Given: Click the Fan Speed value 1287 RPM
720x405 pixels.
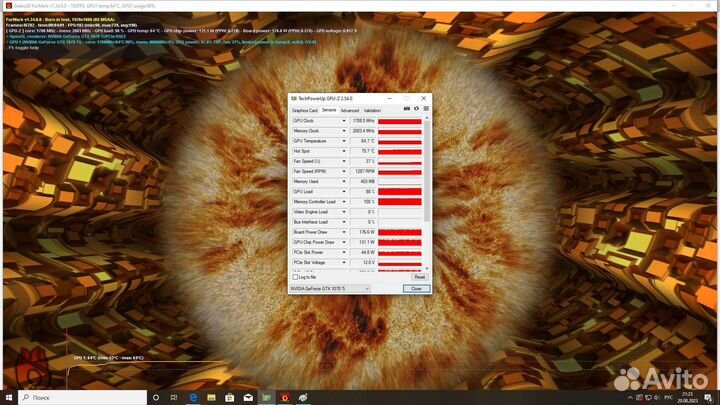Looking at the screenshot, I should click(363, 171).
